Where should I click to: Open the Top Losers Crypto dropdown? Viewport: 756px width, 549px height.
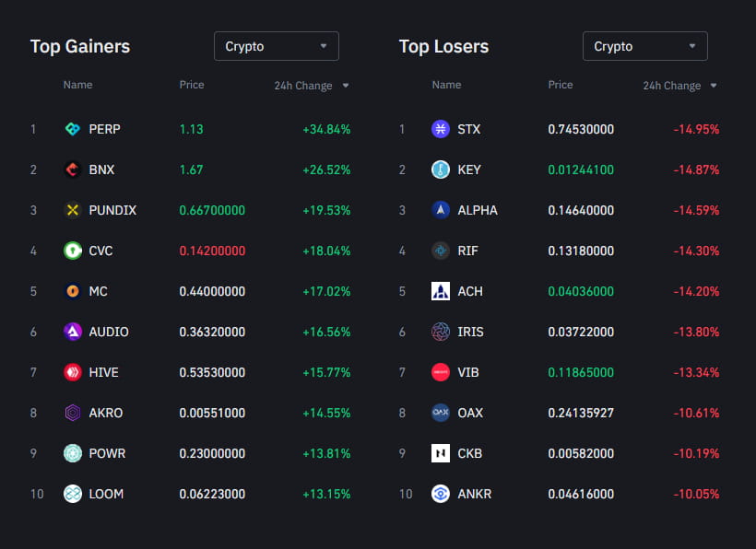(645, 46)
